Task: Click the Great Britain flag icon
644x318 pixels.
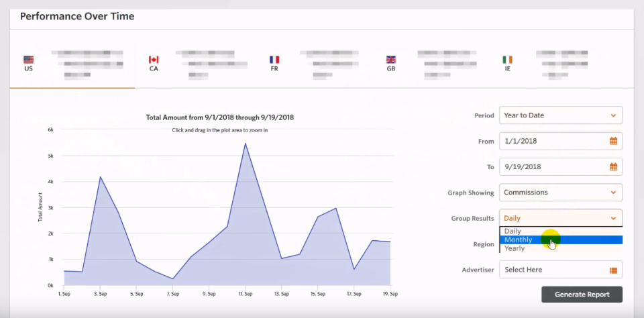Action: point(391,60)
